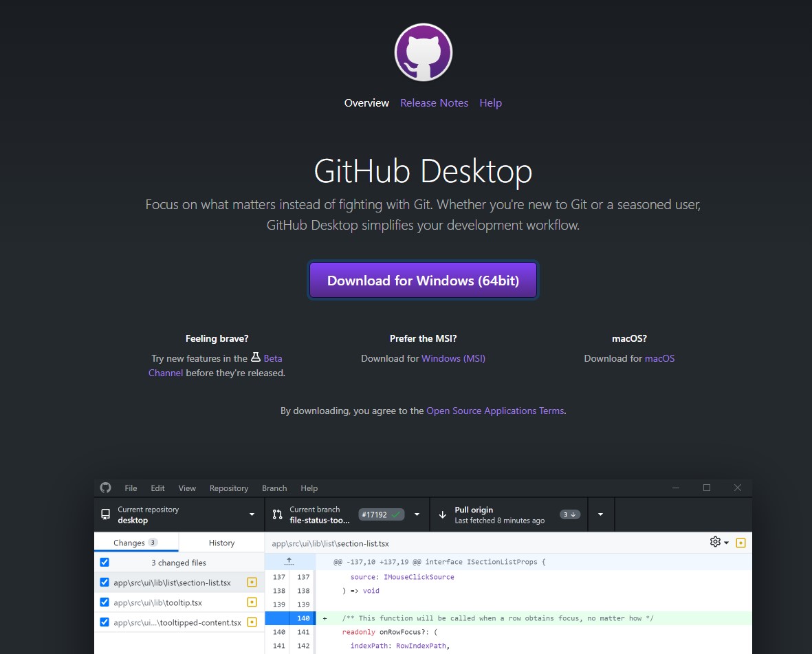Click modified status icon beside section-list.tsx
This screenshot has height=654, width=812.
pos(252,582)
